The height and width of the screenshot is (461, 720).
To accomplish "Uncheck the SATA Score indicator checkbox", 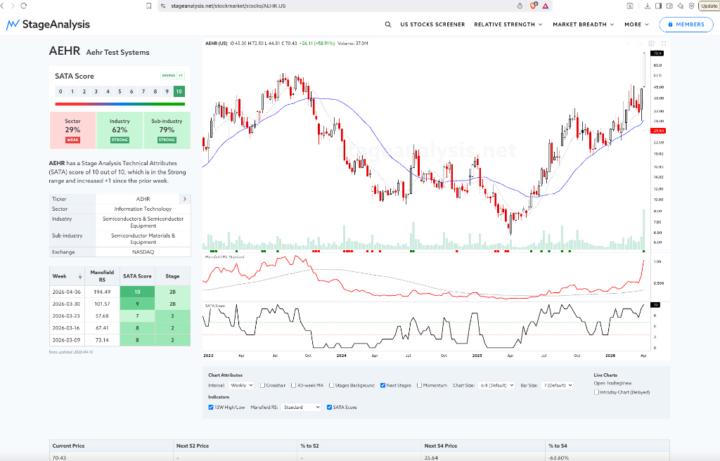I will [x=329, y=407].
